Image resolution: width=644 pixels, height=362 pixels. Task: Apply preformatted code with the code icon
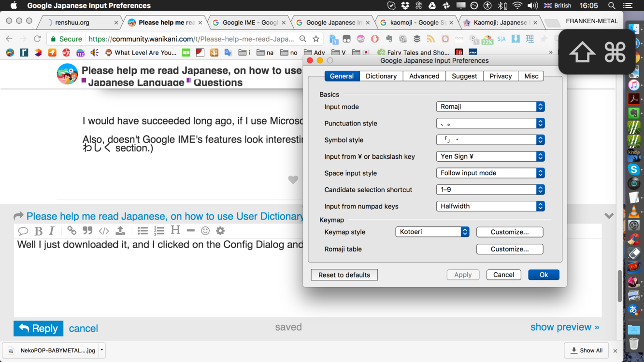pos(104,231)
